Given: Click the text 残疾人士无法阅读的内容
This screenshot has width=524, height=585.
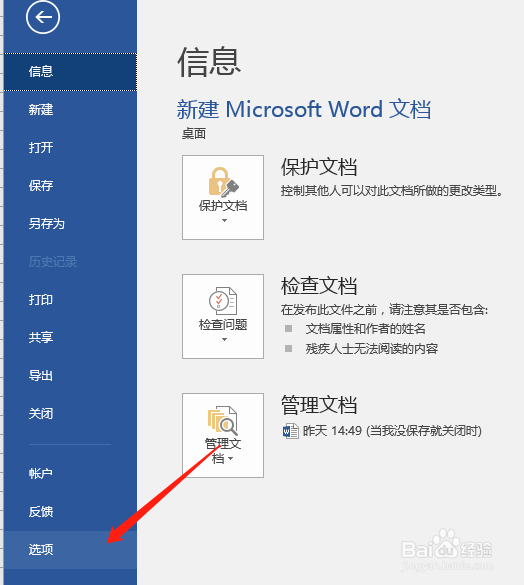Looking at the screenshot, I should point(372,349).
